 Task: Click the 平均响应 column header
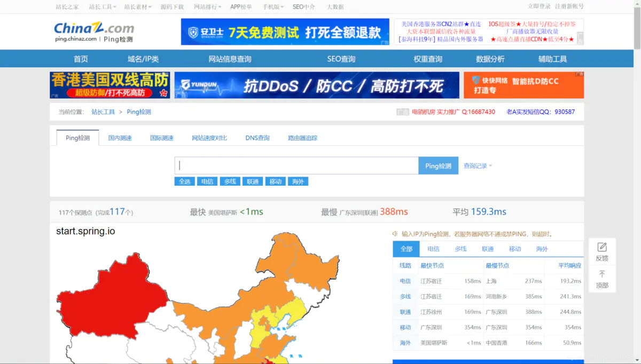tap(569, 265)
